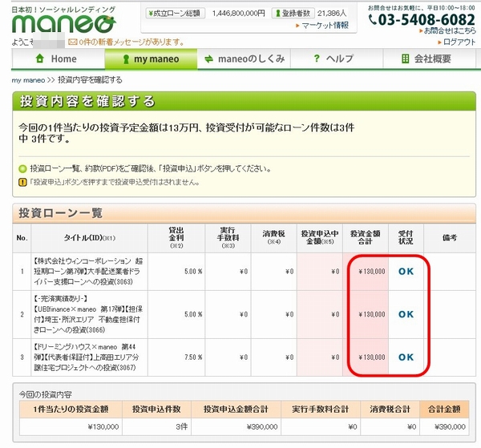Open the 0件の新着メッセージ link
The width and height of the screenshot is (481, 448).
pos(131,42)
